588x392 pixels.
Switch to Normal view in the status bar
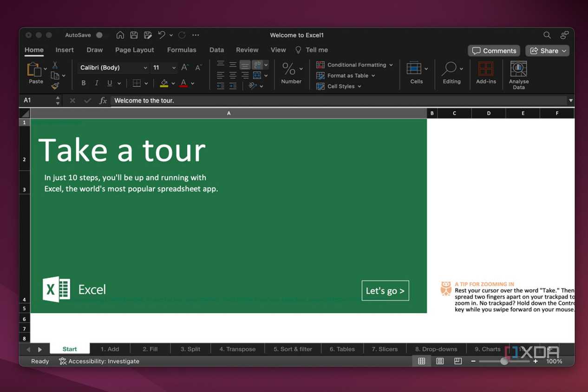click(422, 361)
